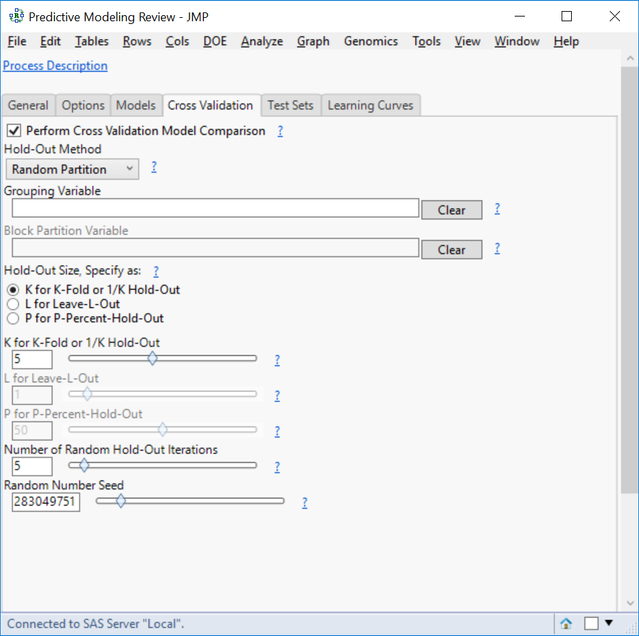Open help for Perform Cross Validation Model Comparison

coord(280,131)
